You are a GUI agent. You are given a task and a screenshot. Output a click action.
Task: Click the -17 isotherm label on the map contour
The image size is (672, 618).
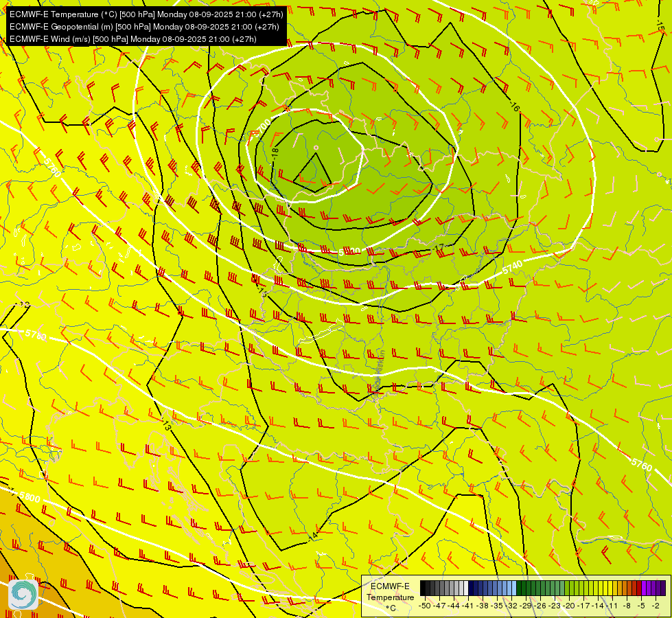click(x=439, y=248)
